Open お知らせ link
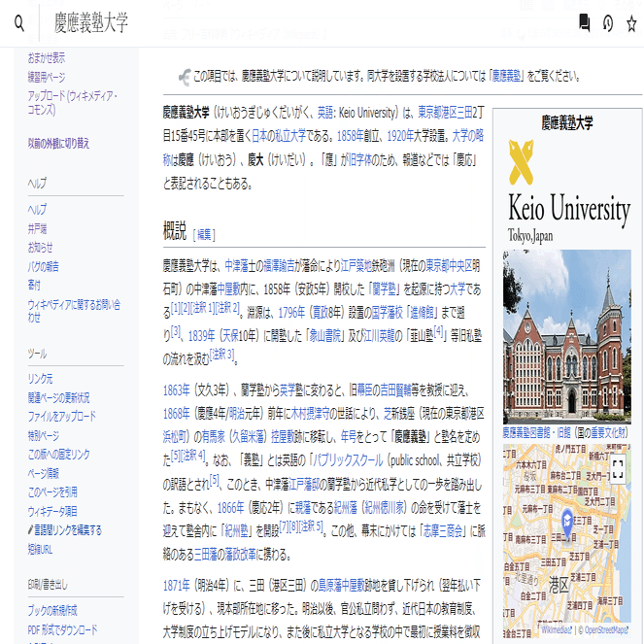 click(x=40, y=248)
